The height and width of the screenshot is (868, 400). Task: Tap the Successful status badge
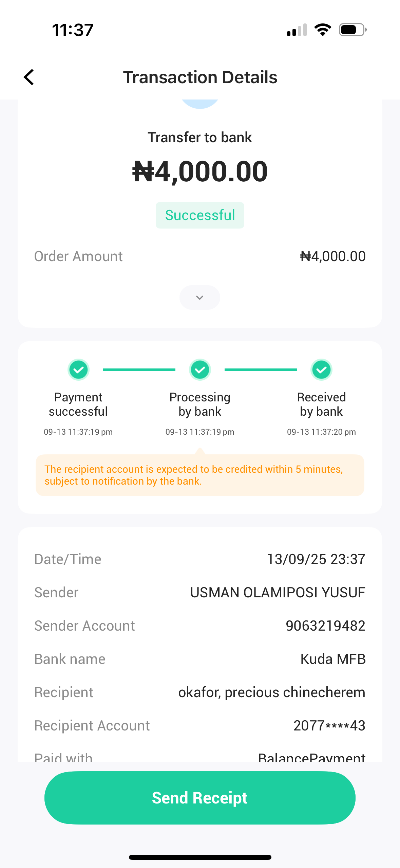(x=200, y=215)
